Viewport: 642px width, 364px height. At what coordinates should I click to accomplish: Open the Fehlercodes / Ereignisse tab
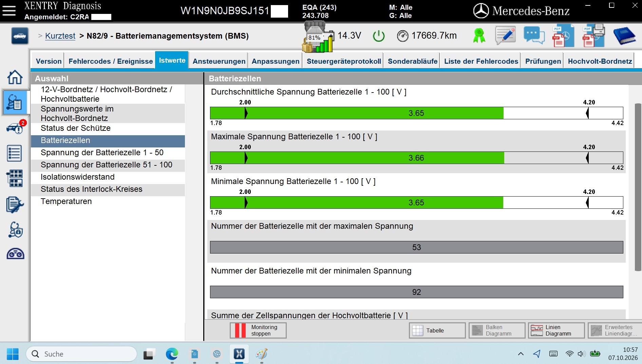coord(111,61)
